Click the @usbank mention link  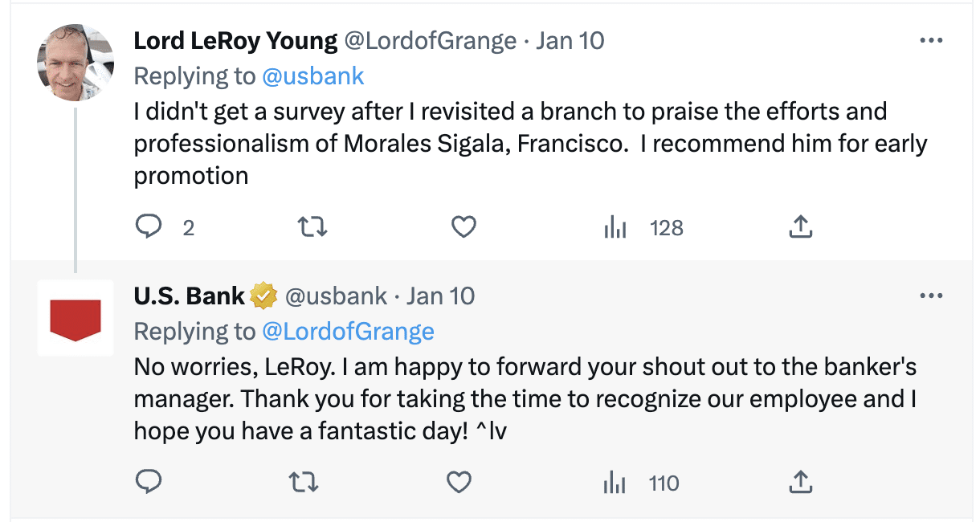(x=312, y=76)
